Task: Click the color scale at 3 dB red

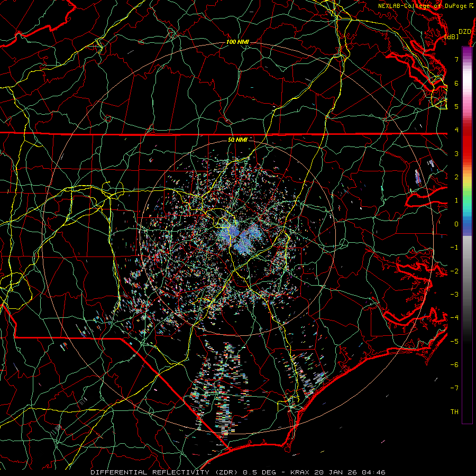Action: tap(467, 153)
